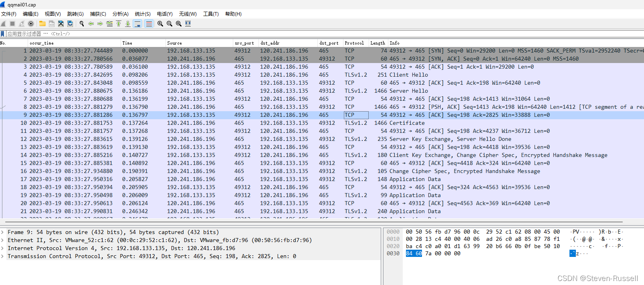Toggle auto-scroll during live capture
Image resolution: width=644 pixels, height=285 pixels.
[x=137, y=24]
